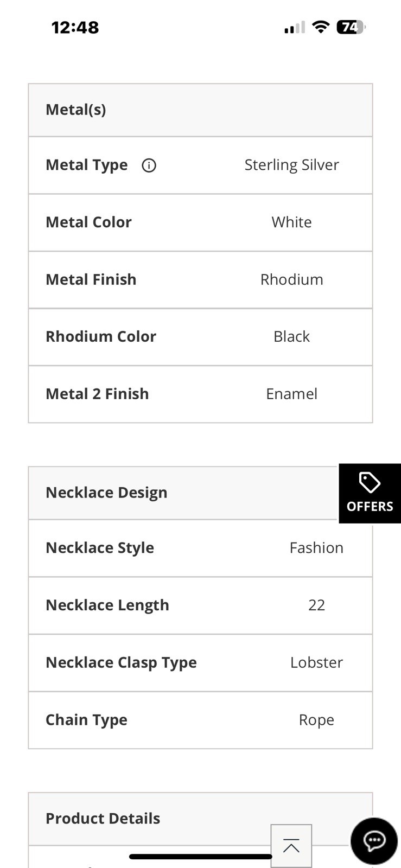Screen dimensions: 401x868
Task: Tap the Chain Type Rope value
Action: 316,720
